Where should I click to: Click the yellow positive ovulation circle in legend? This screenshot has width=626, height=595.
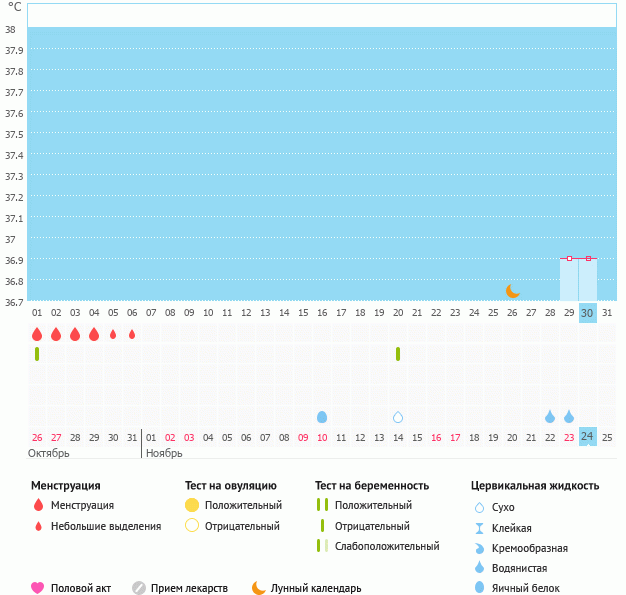pos(192,505)
